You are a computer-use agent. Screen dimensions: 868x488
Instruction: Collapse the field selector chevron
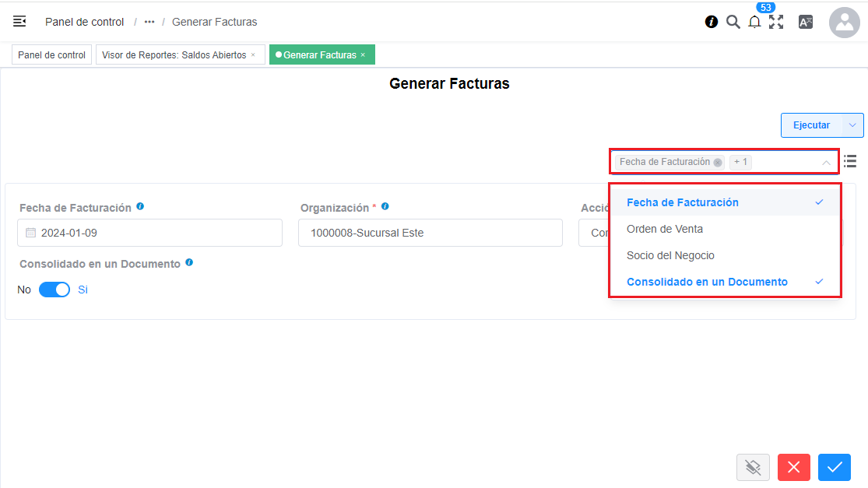coord(826,163)
